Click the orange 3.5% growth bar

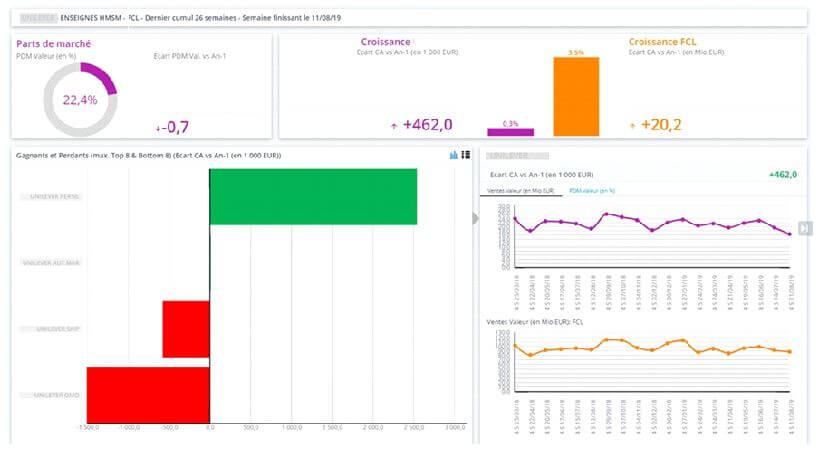click(x=576, y=97)
